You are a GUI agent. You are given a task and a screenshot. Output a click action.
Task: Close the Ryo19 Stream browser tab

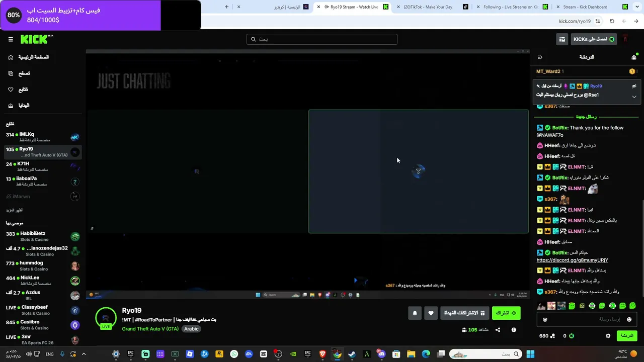318,7
